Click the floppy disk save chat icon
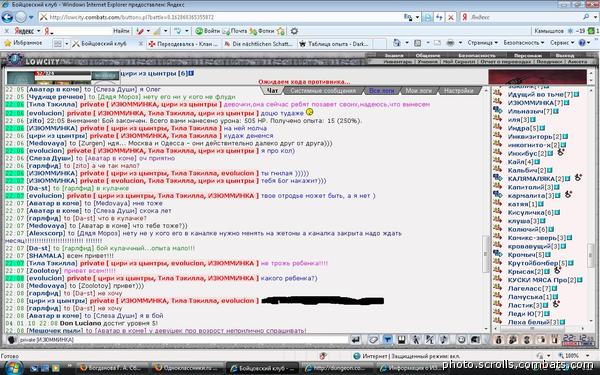600x375 pixels. click(401, 339)
